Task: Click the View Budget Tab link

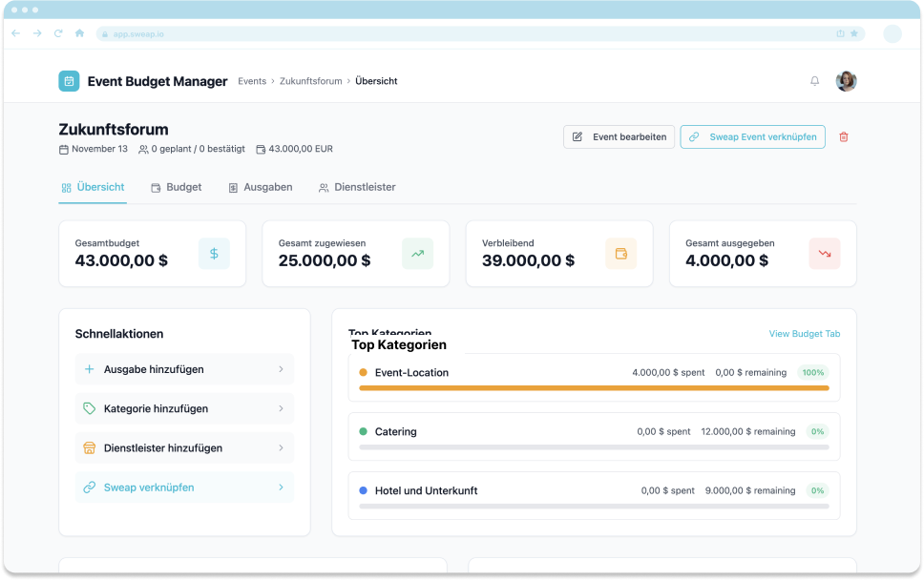Action: click(804, 334)
